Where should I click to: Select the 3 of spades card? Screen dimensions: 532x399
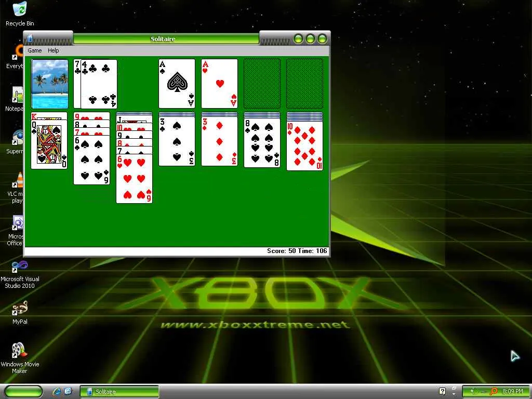click(177, 141)
